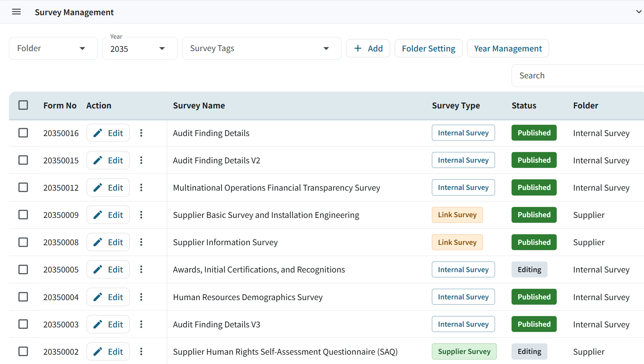Check the row for form 20350002

click(23, 351)
